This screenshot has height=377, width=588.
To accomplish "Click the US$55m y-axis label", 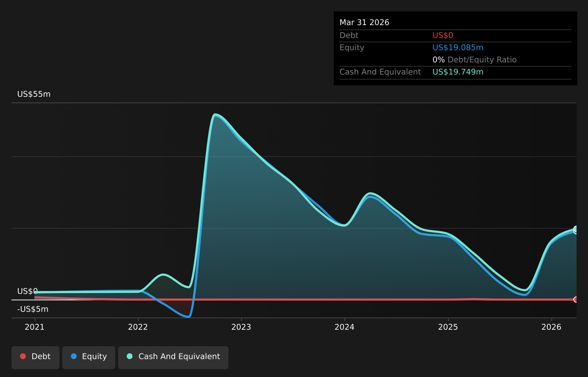I will click(34, 94).
